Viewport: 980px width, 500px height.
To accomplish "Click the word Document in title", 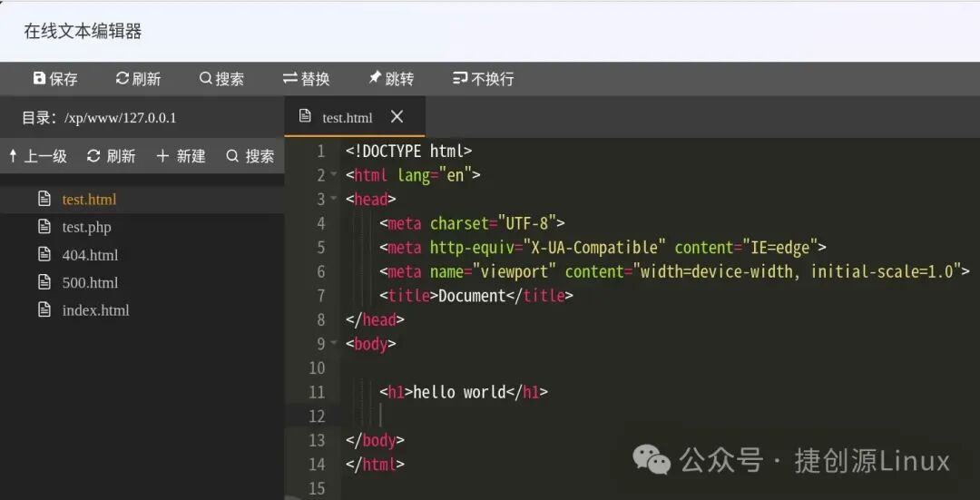I will pos(472,296).
